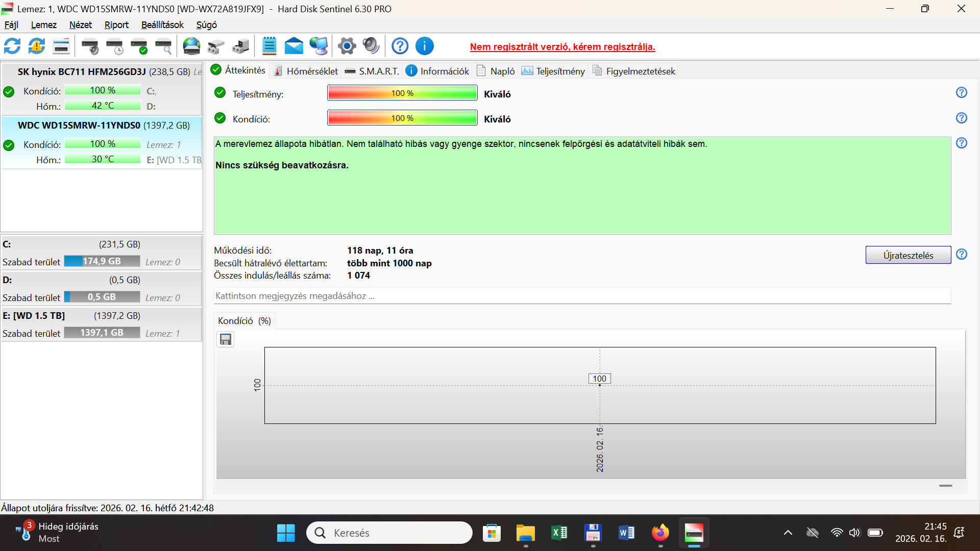Show hidden system tray icons chevron

coord(788,533)
